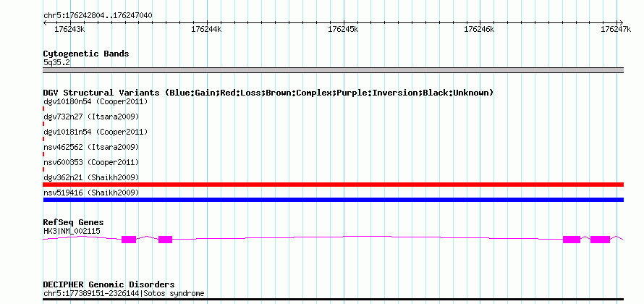Click the blue gain bar for nsv519416
Screen dimensions: 644x304
pyautogui.click(x=333, y=200)
